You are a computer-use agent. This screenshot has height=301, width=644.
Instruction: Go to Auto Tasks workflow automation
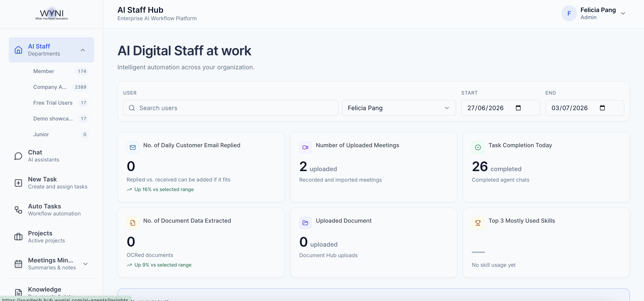click(51, 210)
